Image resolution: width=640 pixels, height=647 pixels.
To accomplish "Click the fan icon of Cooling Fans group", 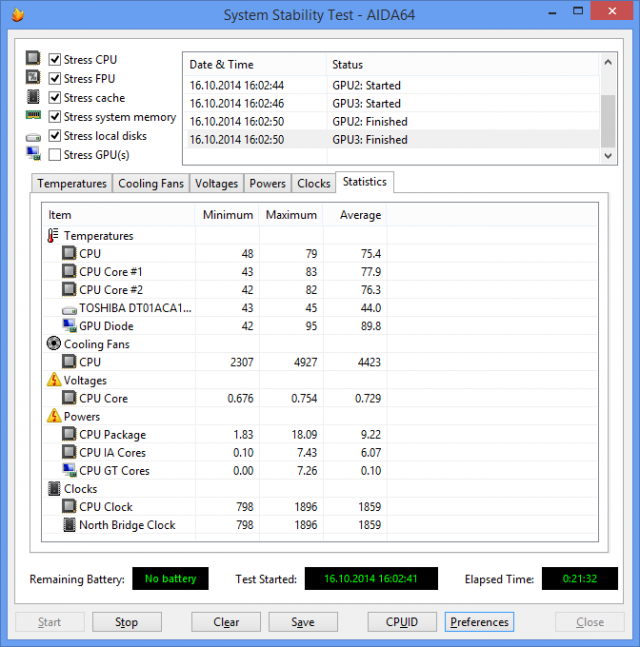I will 54,343.
